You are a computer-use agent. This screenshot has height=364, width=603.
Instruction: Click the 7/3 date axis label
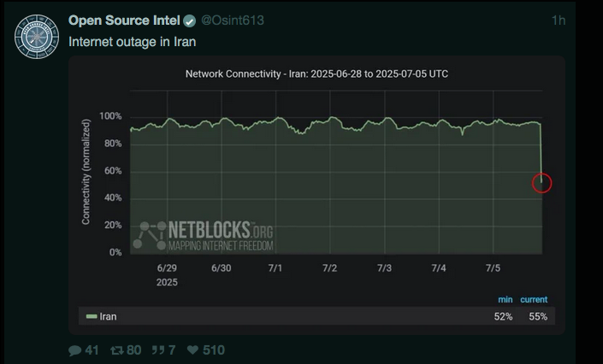384,268
